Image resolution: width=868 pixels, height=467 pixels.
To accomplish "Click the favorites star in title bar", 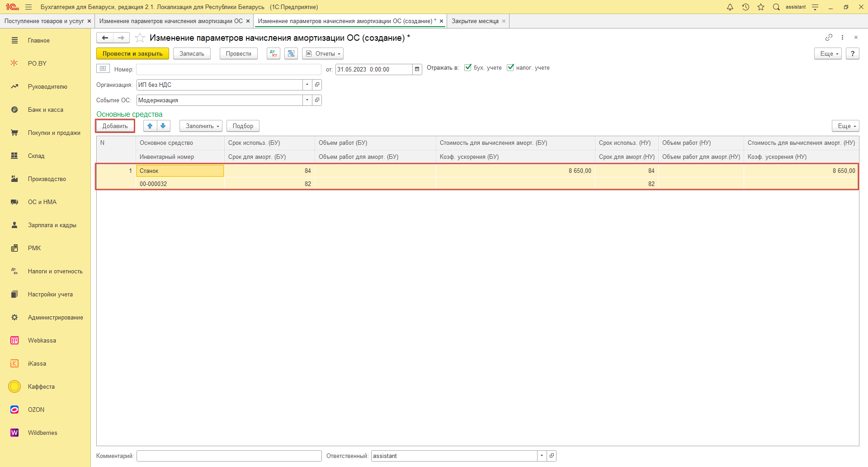I will 761,7.
